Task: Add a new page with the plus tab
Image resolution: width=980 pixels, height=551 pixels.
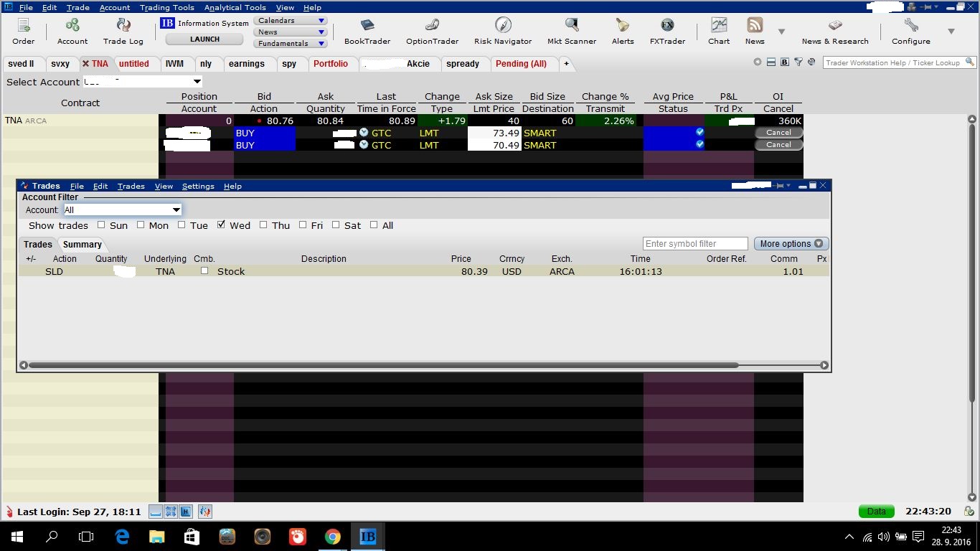Action: pyautogui.click(x=566, y=64)
